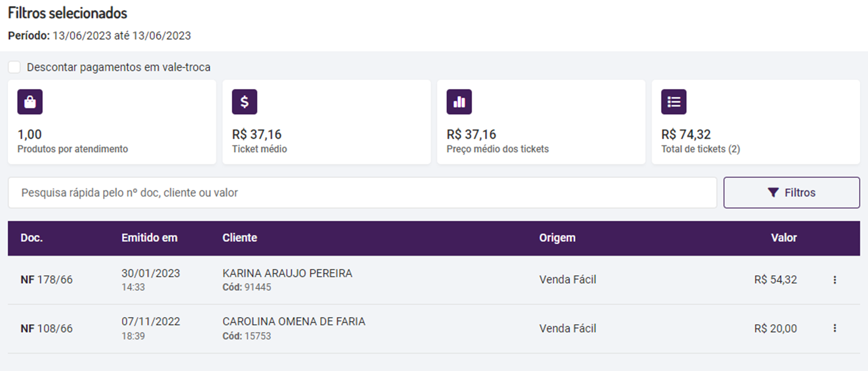The width and height of the screenshot is (868, 371).
Task: Open document NF 108/66
Action: click(x=46, y=329)
